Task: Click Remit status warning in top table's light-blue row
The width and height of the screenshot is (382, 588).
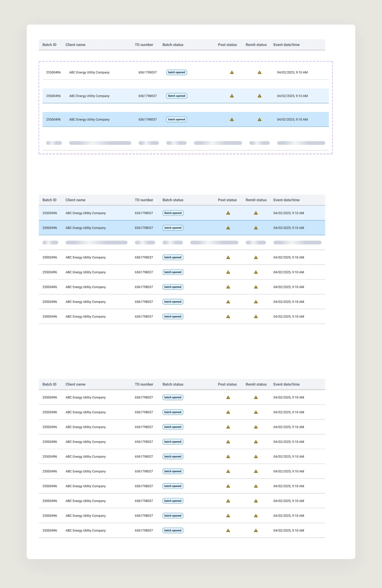Action: tap(259, 96)
